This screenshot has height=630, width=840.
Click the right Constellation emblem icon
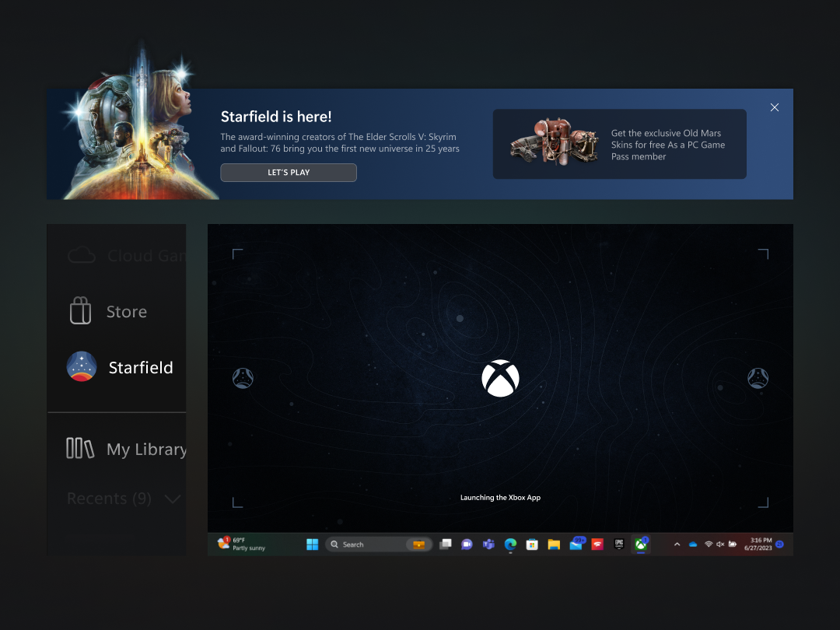click(x=758, y=378)
